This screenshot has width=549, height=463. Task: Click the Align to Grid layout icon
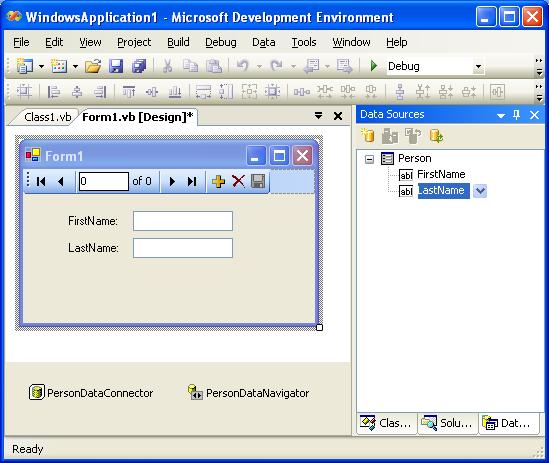pyautogui.click(x=24, y=92)
